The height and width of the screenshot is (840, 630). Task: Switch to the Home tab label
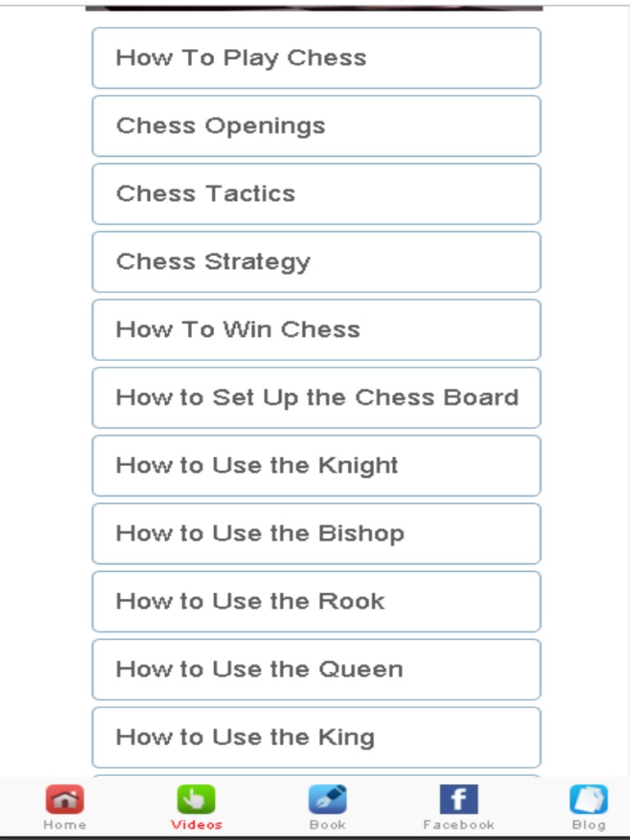click(65, 824)
